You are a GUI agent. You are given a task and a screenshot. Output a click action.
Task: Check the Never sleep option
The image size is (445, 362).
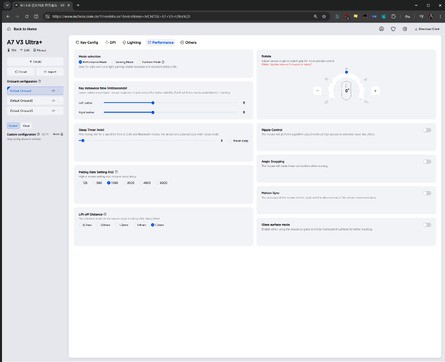pos(238,141)
